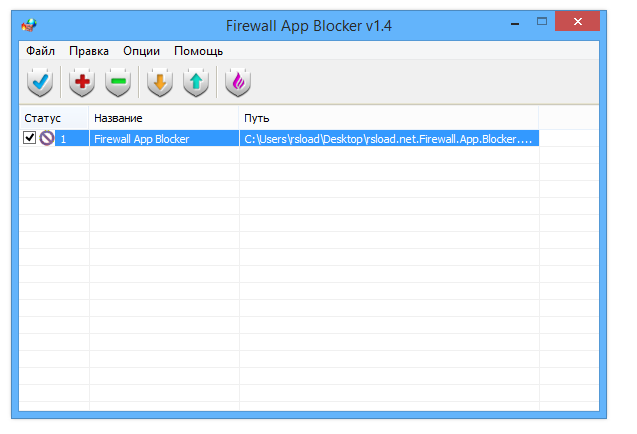Open the Правка menu
The image size is (637, 434).
(89, 51)
